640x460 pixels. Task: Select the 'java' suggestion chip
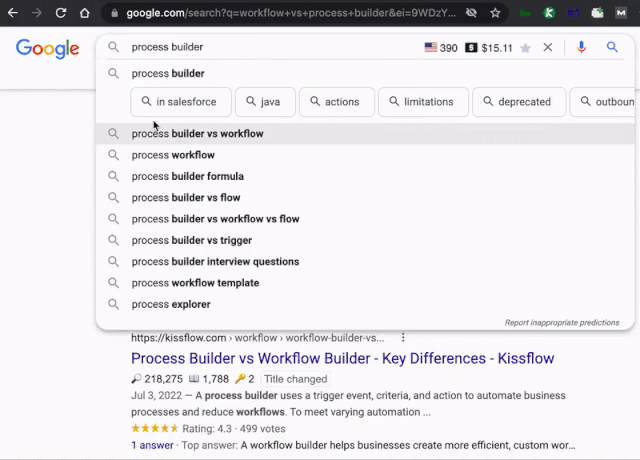[x=265, y=102]
